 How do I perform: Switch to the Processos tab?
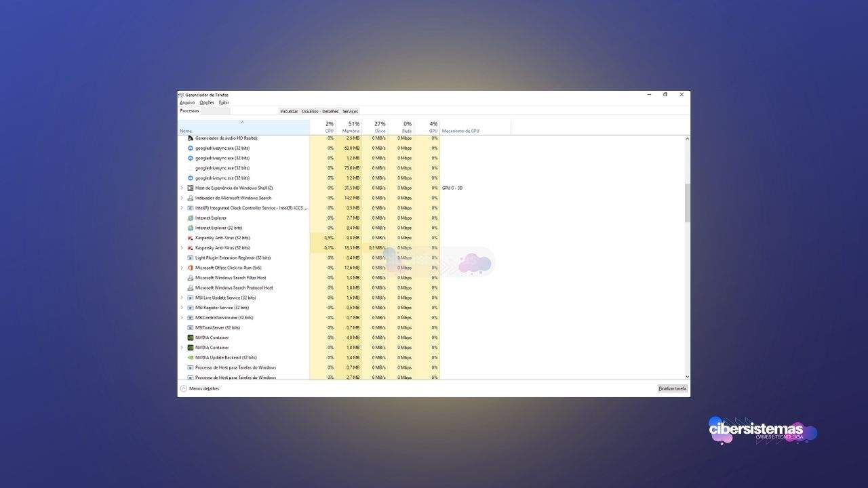coord(189,110)
